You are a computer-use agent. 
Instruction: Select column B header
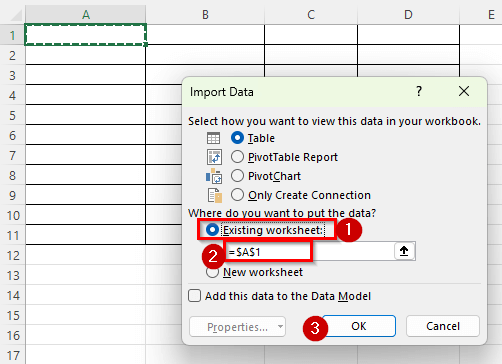pyautogui.click(x=205, y=14)
